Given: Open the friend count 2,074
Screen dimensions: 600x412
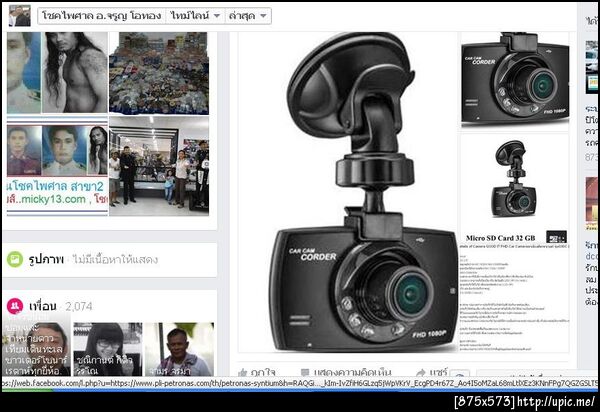Looking at the screenshot, I should (x=78, y=306).
